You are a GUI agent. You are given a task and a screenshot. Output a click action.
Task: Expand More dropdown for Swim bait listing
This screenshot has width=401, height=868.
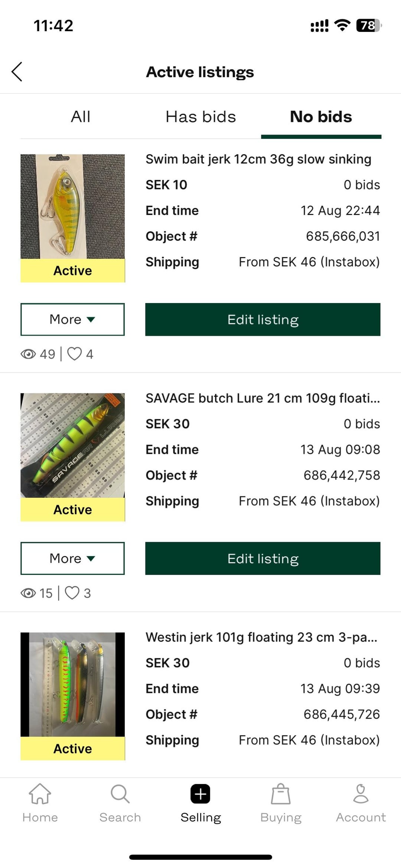tap(72, 319)
